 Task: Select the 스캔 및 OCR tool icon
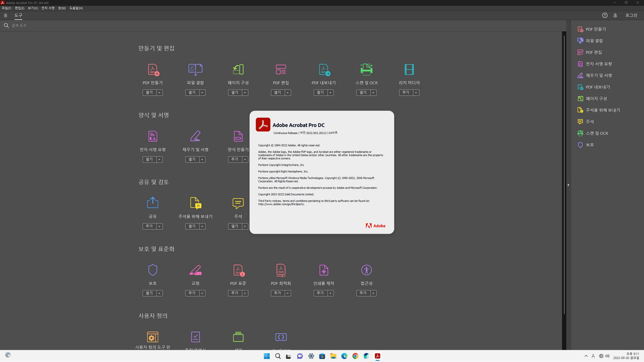point(366,70)
